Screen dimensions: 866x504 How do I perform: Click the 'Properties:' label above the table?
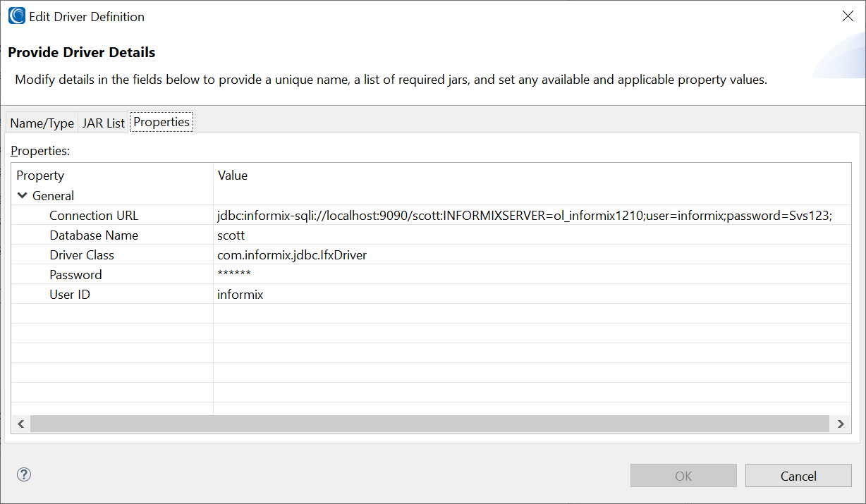pos(41,150)
